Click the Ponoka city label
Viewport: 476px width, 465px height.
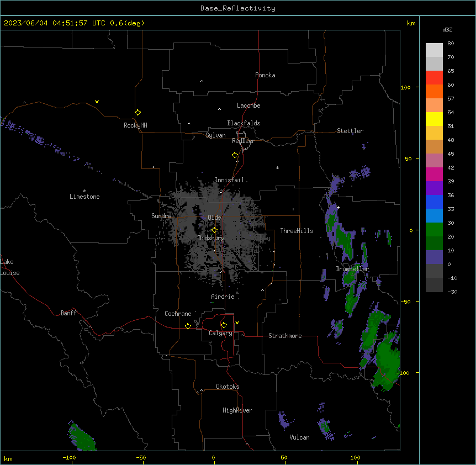coord(265,75)
